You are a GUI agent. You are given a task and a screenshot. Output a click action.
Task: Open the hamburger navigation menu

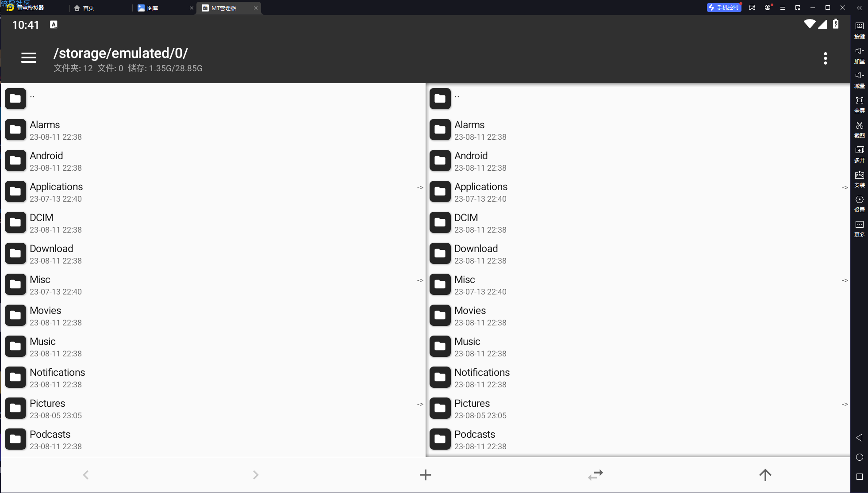[29, 58]
